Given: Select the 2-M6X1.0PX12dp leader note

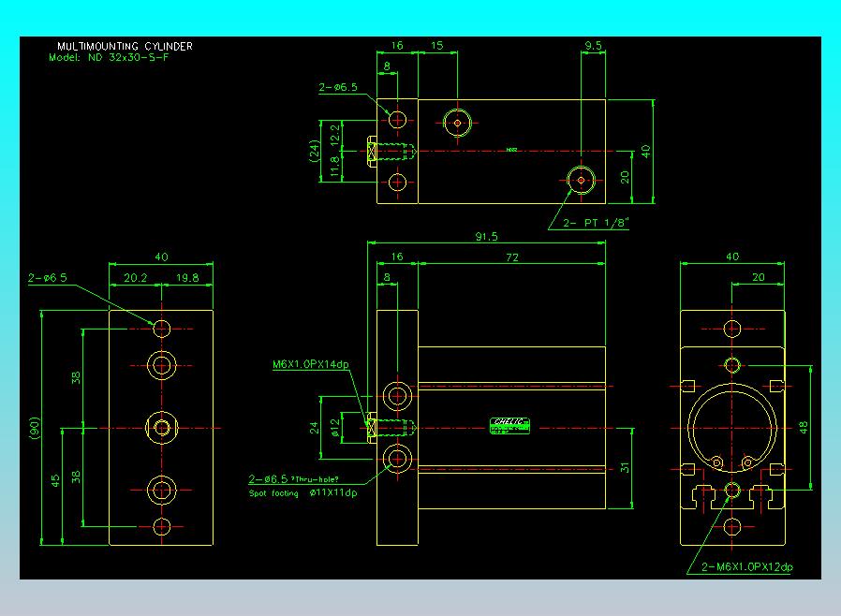Looking at the screenshot, I should (x=747, y=567).
